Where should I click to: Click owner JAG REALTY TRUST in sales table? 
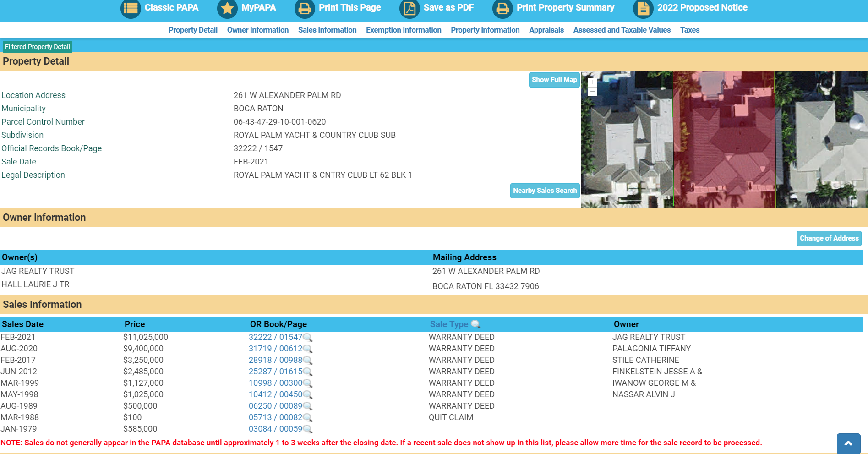649,337
